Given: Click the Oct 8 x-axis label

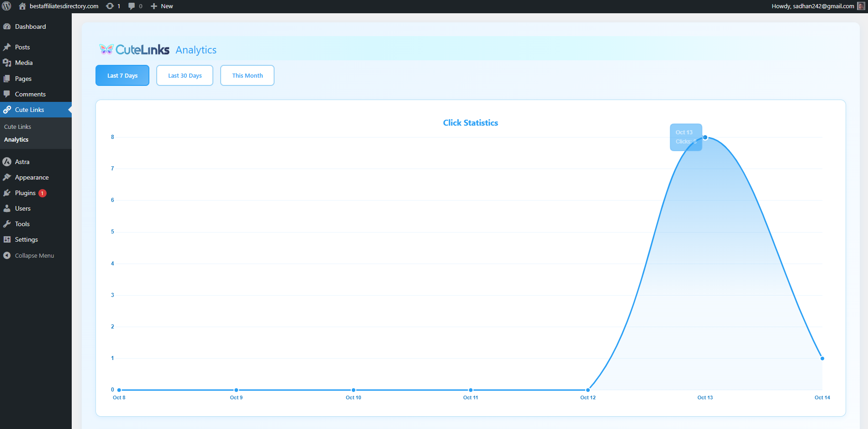Looking at the screenshot, I should coord(119,397).
